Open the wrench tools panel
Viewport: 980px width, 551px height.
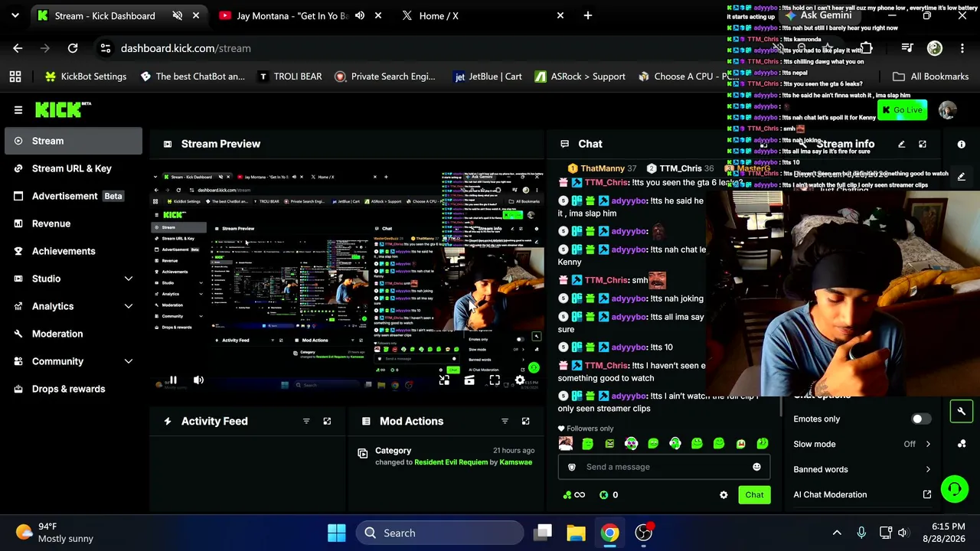tap(962, 411)
